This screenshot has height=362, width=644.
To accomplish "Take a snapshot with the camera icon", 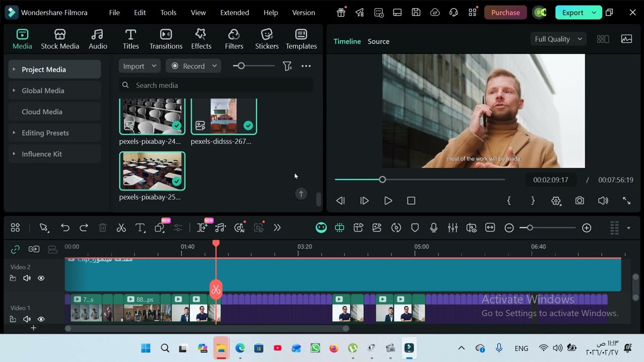I will [x=580, y=201].
